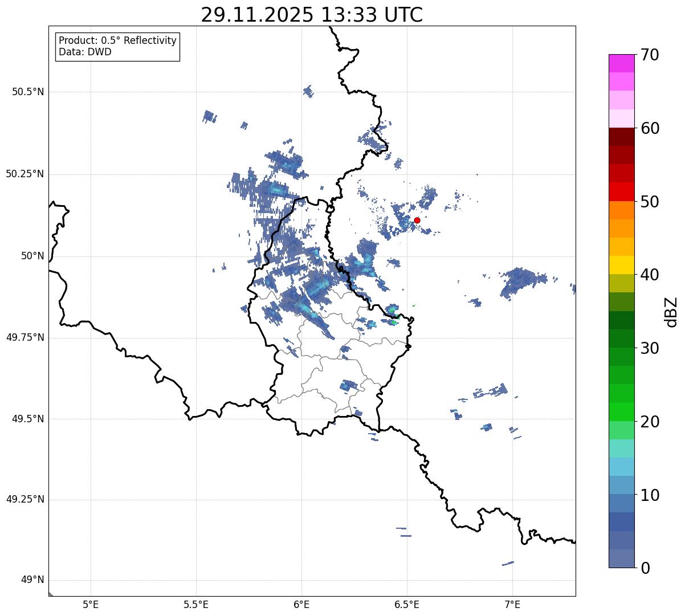
Task: Click the 49.5°N latitude label
Action: tap(28, 419)
